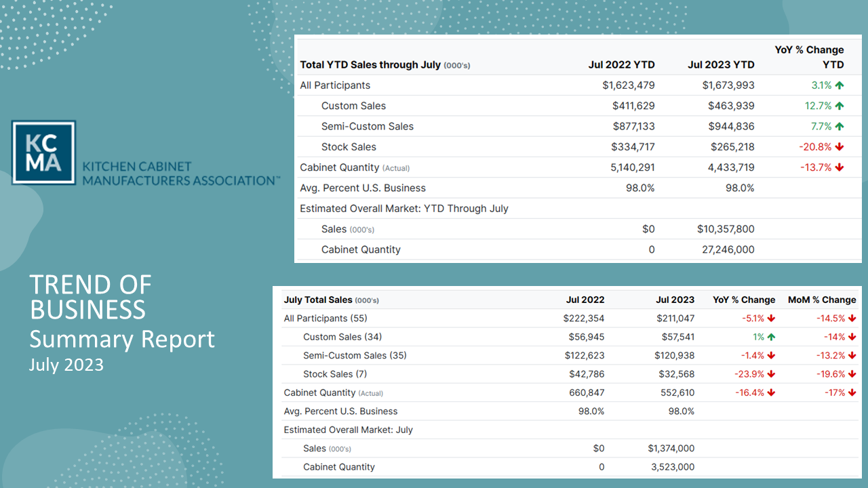
Task: Click red down arrow next to -19.6%
Action: point(852,374)
